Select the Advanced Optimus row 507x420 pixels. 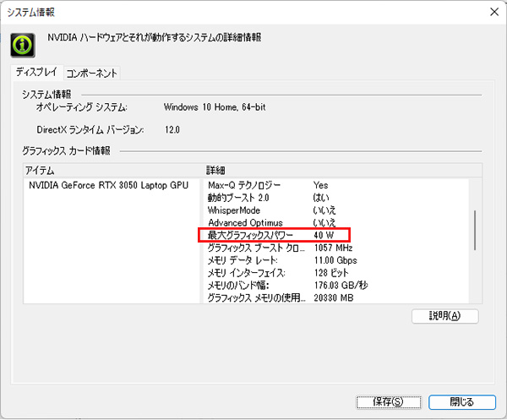coord(335,223)
